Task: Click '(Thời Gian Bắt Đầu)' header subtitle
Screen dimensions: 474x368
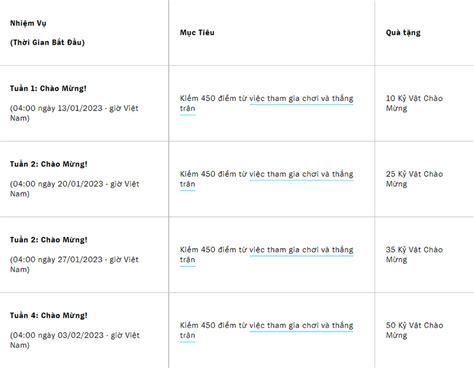Action: [47, 42]
